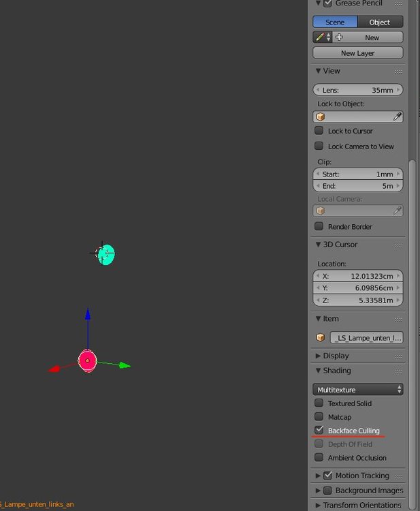
Task: Enable Ambient Occlusion
Action: (x=319, y=457)
